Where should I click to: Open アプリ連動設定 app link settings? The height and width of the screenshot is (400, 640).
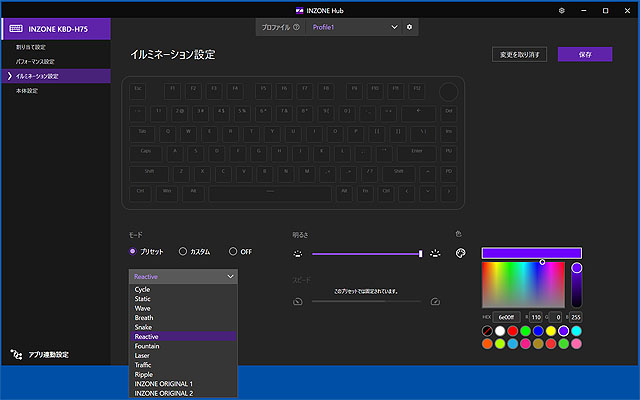[40, 354]
